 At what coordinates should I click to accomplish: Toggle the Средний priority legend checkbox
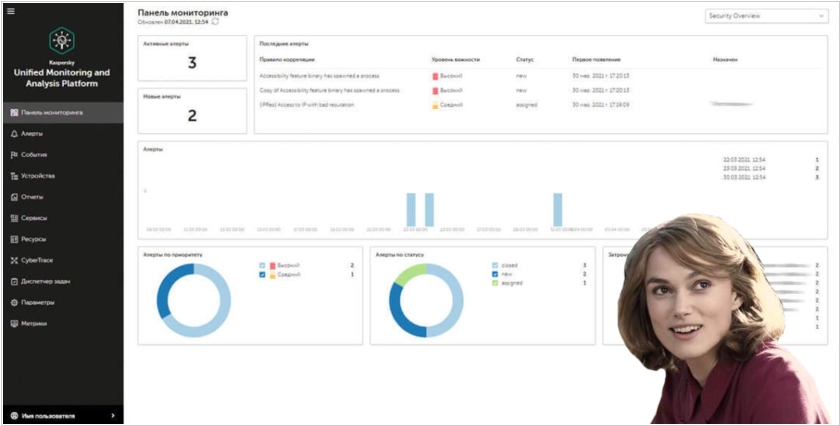(262, 274)
